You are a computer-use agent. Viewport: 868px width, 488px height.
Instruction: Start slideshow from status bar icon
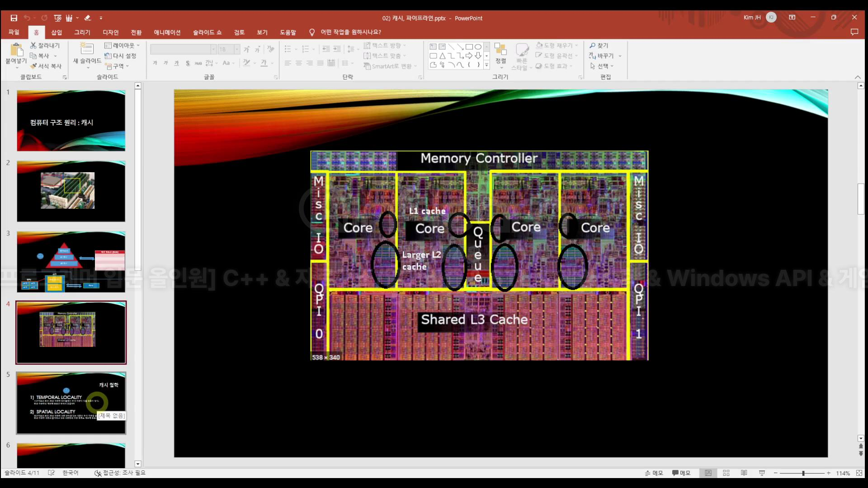[x=762, y=473]
